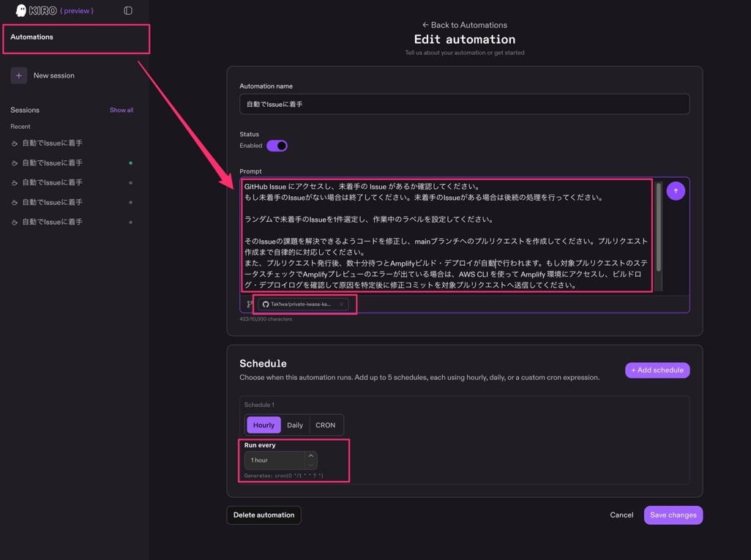The image size is (751, 560).
Task: Submit prompt with purple arrow button
Action: point(676,191)
